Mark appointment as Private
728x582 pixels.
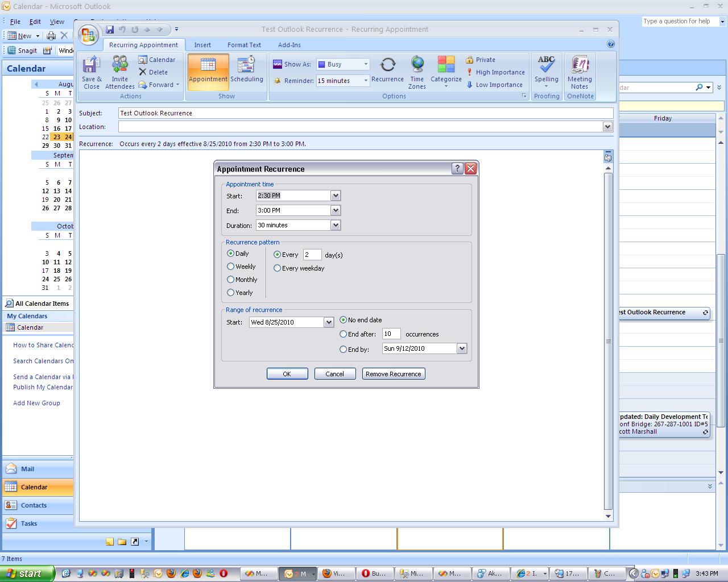click(481, 60)
